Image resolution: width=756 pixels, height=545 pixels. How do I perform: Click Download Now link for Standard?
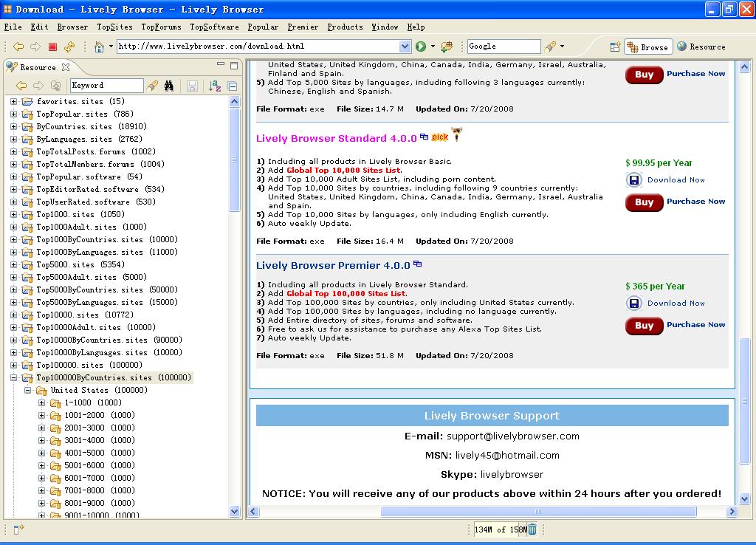pos(676,180)
